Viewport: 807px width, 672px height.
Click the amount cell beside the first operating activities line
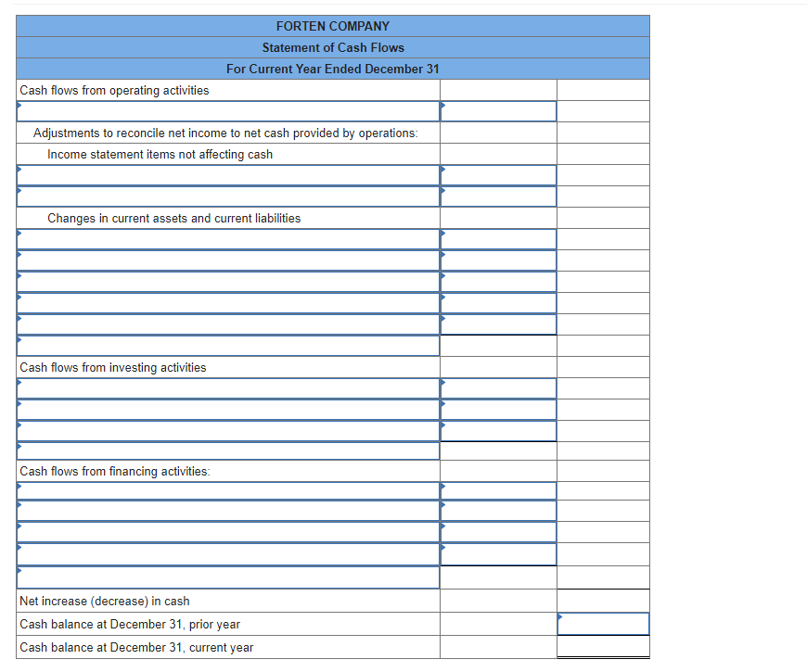click(497, 110)
